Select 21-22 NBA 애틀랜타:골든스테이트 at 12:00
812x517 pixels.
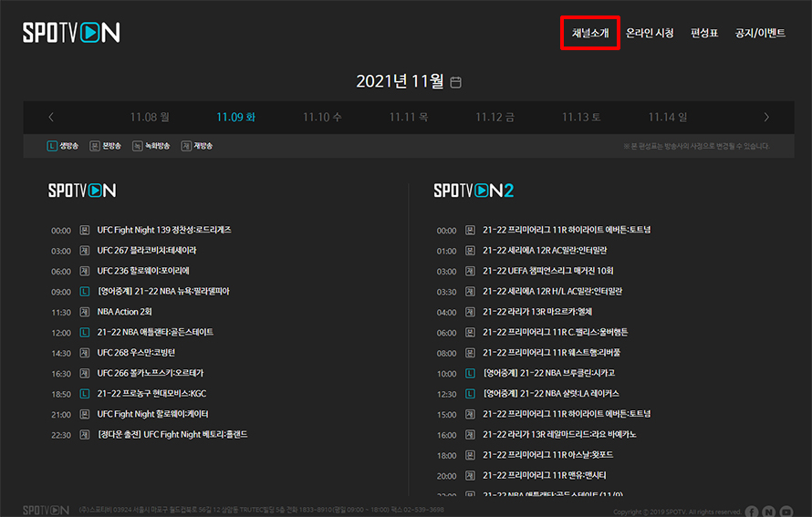[155, 332]
